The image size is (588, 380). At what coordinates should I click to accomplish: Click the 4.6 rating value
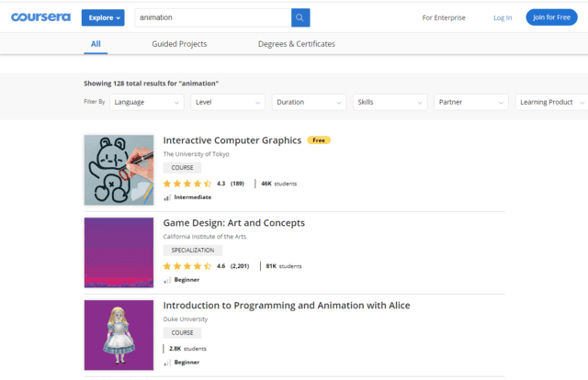coord(220,266)
